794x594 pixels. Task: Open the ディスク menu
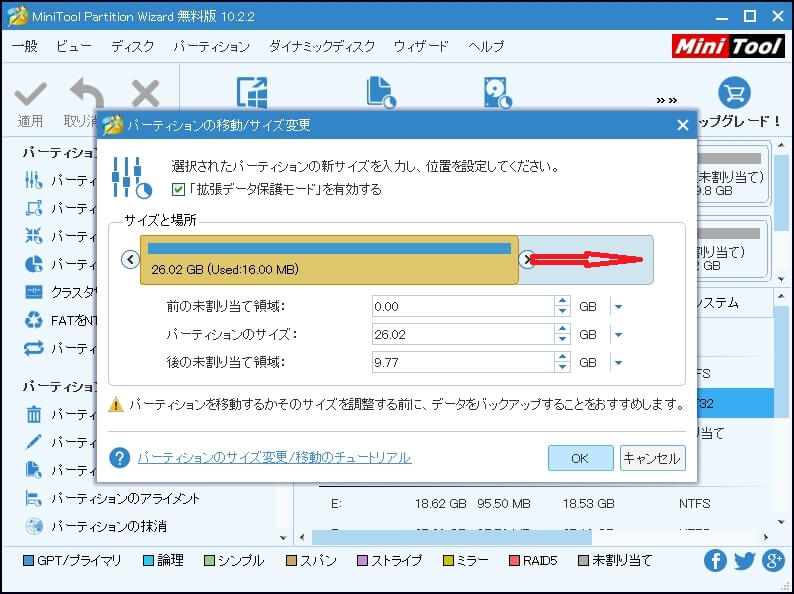pos(132,46)
